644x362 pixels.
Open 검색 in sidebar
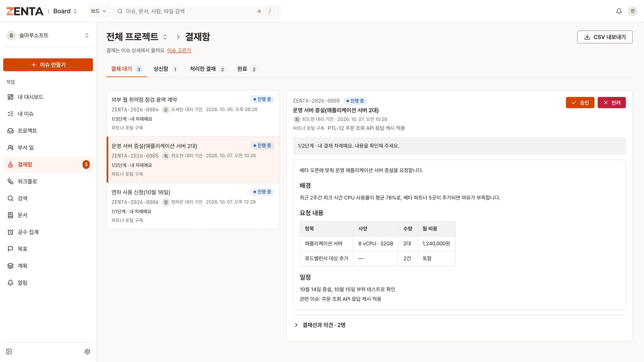(x=48, y=198)
